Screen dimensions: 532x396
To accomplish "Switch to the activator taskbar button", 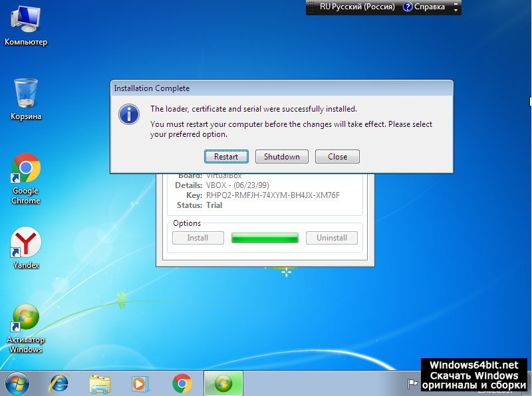I will [x=223, y=383].
